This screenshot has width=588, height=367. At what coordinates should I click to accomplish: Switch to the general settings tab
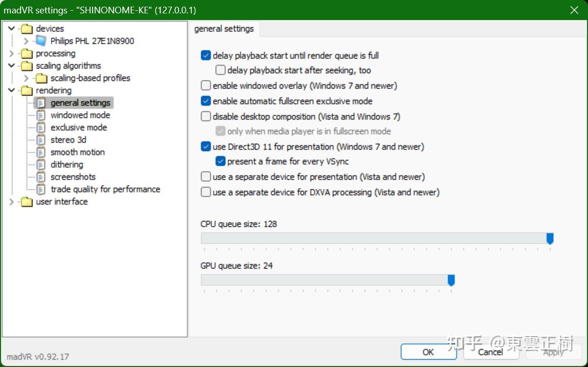pos(224,29)
